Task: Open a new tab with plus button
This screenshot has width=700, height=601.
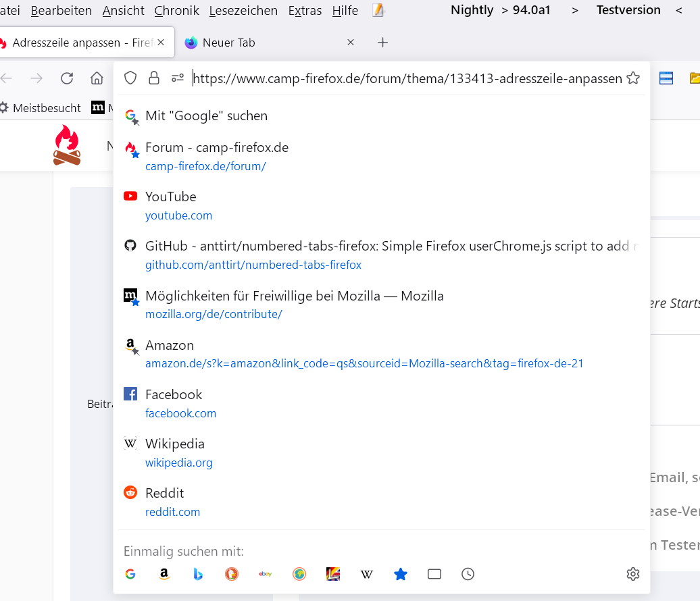Action: pos(382,43)
